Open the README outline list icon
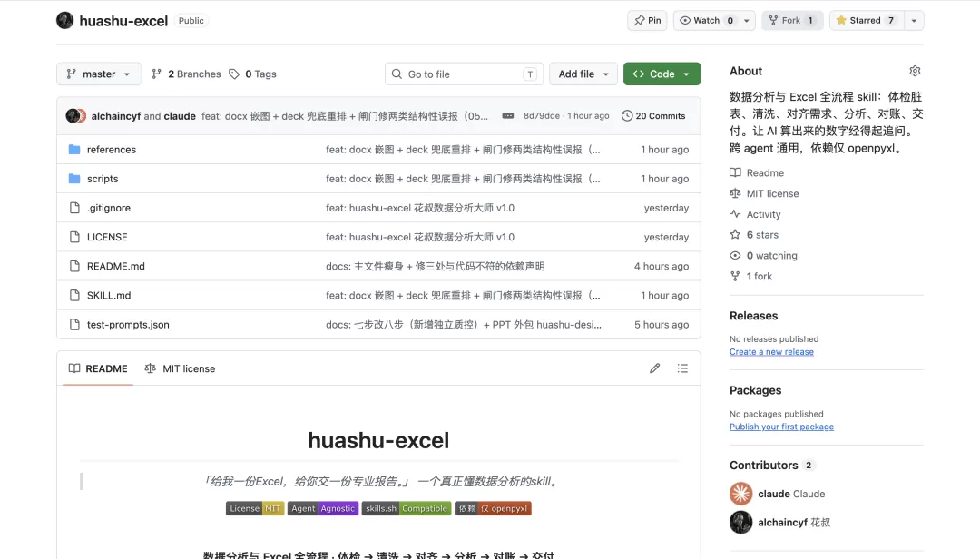Screen dimensions: 980x559 pyautogui.click(x=682, y=368)
